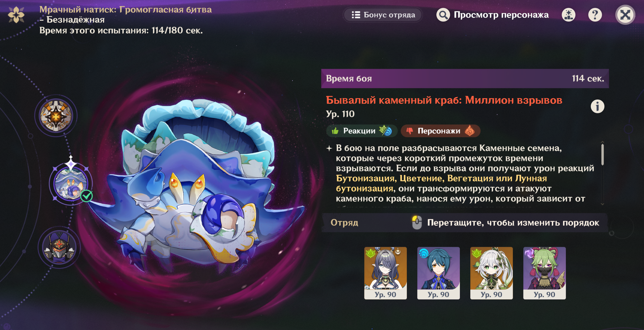Select the white-haired Dendro character portrait
Viewport: 644px width, 330px height.
click(x=492, y=273)
